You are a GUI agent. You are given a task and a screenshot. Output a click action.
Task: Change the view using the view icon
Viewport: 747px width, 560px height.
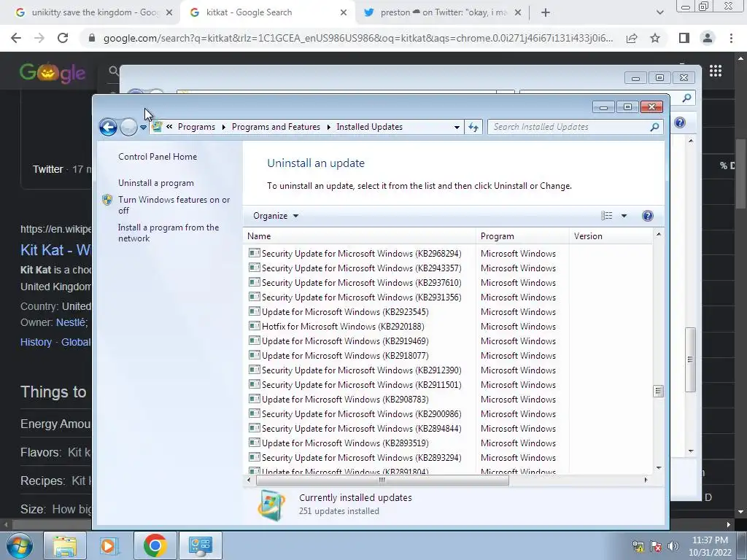pos(606,216)
